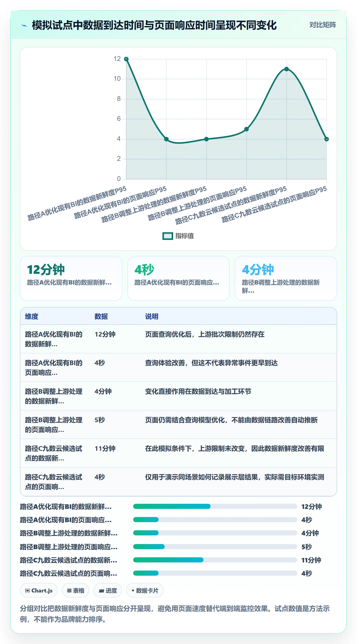Click progress label 路径C九数云候选试点的页面响…
Viewport: 357px width, 644px height.
click(69, 573)
